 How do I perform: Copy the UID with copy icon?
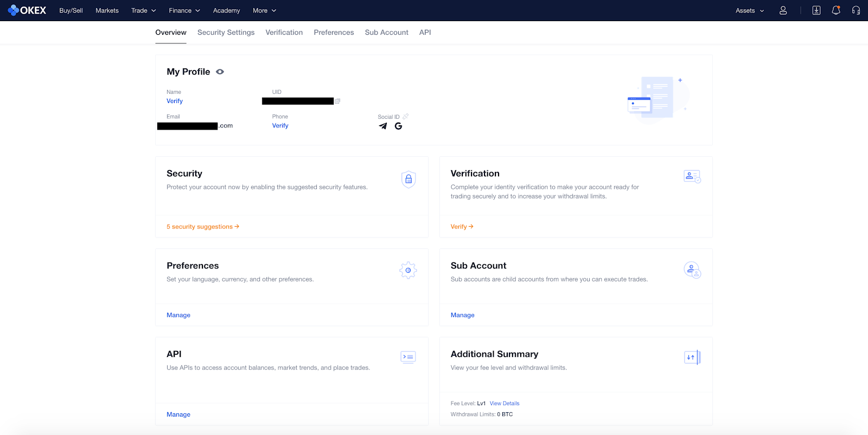tap(337, 101)
